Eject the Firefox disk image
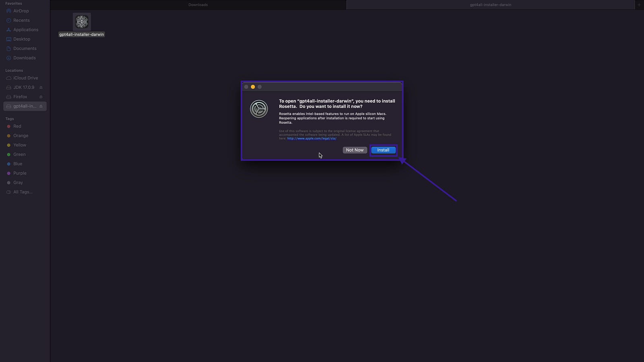This screenshot has width=644, height=362. (41, 97)
